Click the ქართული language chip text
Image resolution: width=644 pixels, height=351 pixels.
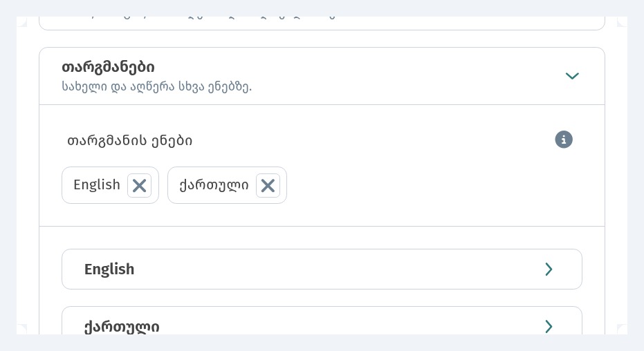[214, 185]
